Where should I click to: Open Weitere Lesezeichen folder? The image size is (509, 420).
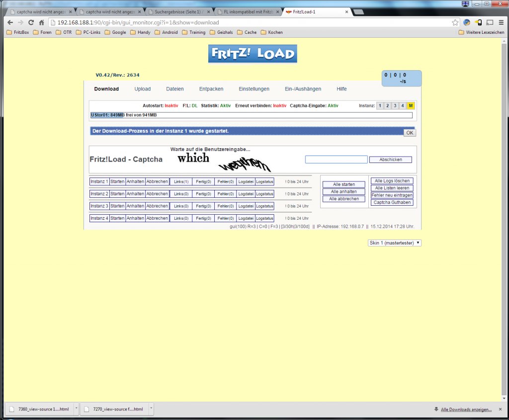point(482,32)
